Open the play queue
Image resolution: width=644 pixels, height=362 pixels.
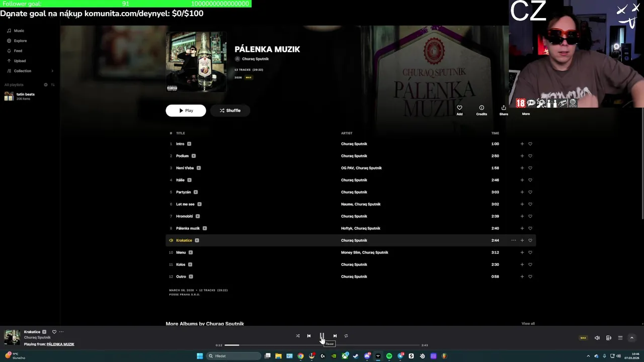(x=620, y=338)
